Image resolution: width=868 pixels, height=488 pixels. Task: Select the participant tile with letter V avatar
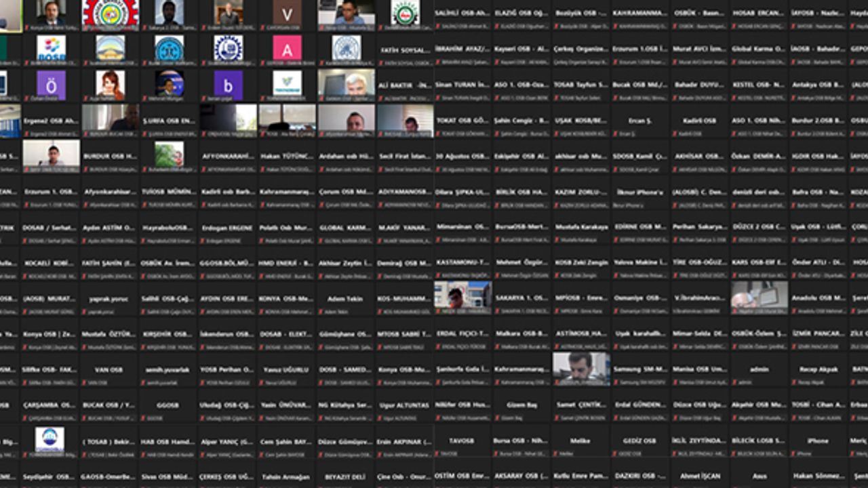coord(287,15)
